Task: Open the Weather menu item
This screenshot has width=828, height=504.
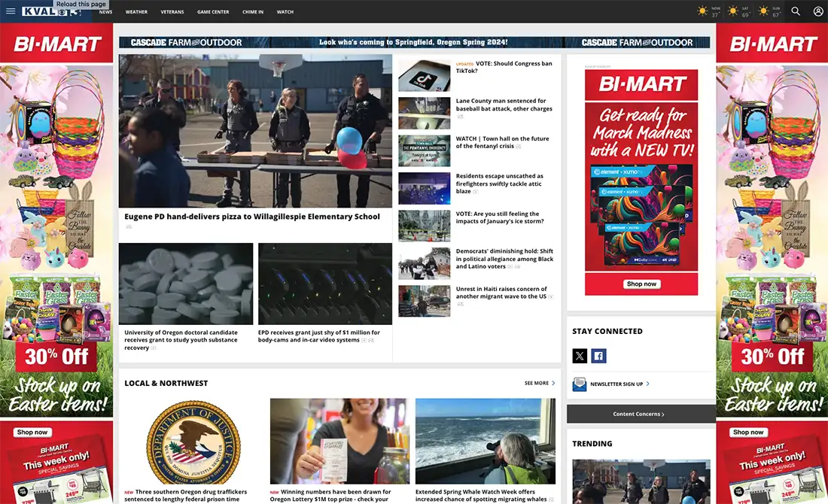Action: pyautogui.click(x=136, y=11)
